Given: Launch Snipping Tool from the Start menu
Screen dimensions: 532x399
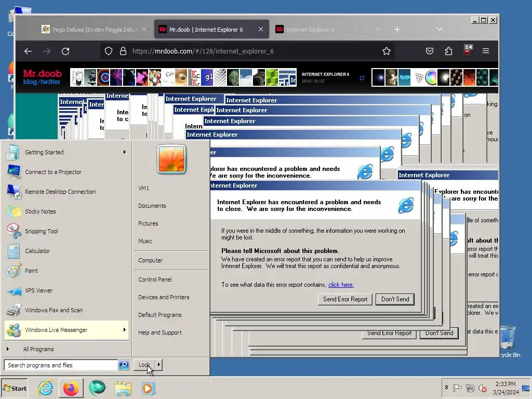Looking at the screenshot, I should [67, 231].
